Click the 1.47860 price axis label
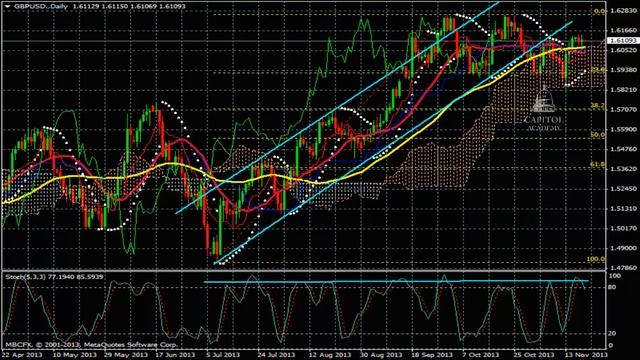 pyautogui.click(x=623, y=268)
